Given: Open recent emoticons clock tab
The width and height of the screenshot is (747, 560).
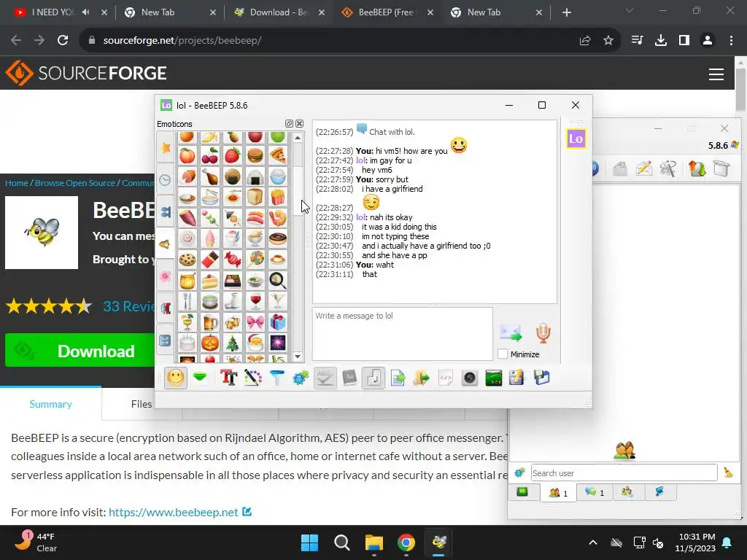Looking at the screenshot, I should point(166,180).
